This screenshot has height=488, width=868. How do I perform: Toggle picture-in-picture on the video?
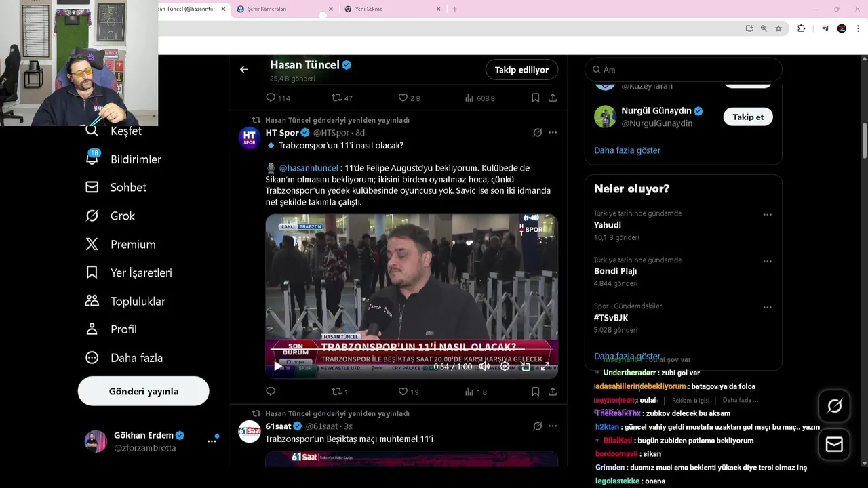(526, 366)
